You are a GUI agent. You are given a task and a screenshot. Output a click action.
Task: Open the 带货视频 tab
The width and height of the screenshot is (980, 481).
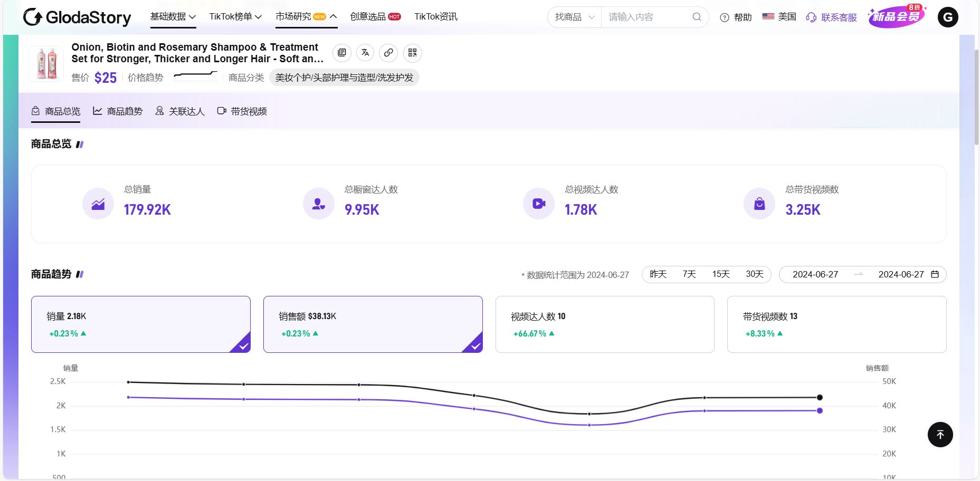pos(242,111)
